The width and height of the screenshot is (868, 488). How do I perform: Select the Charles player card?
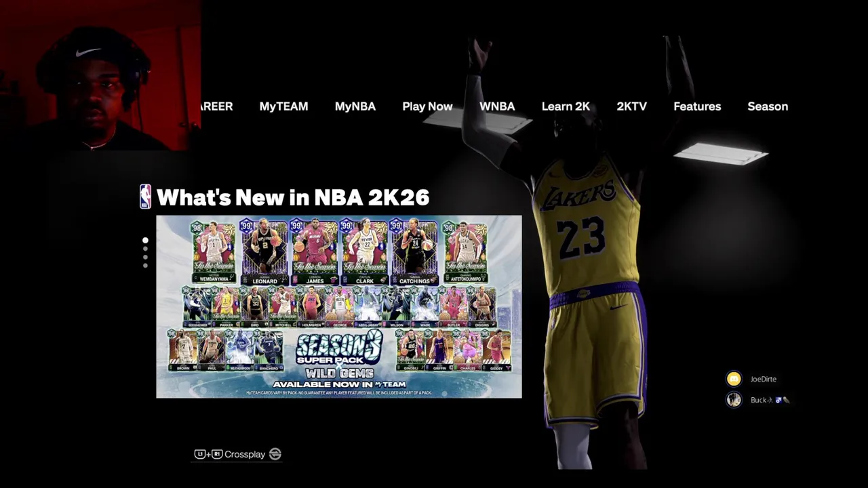(x=468, y=350)
